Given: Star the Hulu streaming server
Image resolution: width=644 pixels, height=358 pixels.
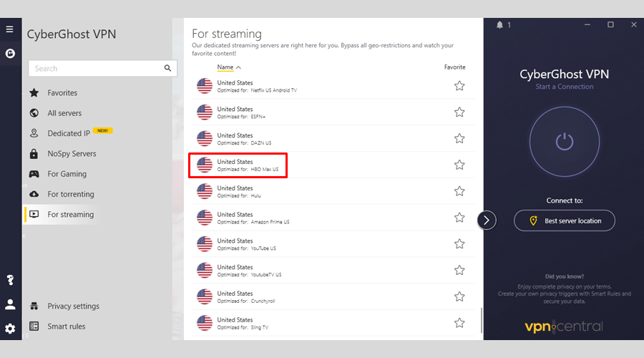Looking at the screenshot, I should [x=459, y=191].
